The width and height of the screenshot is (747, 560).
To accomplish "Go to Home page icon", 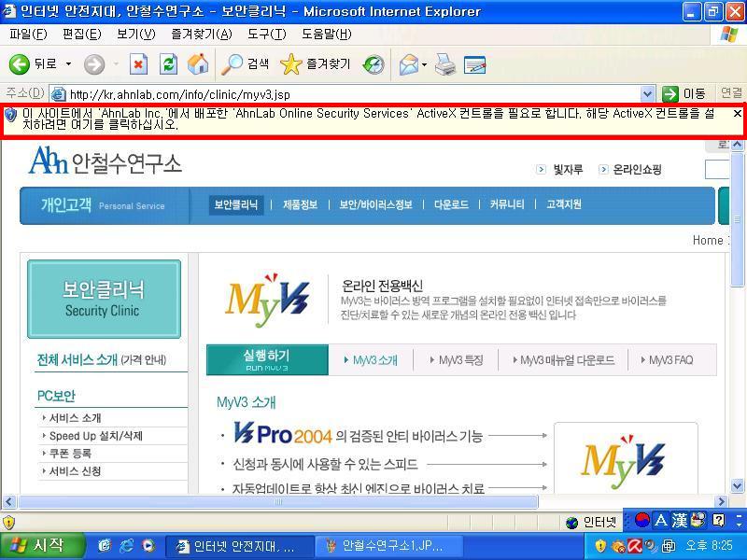I will point(198,64).
